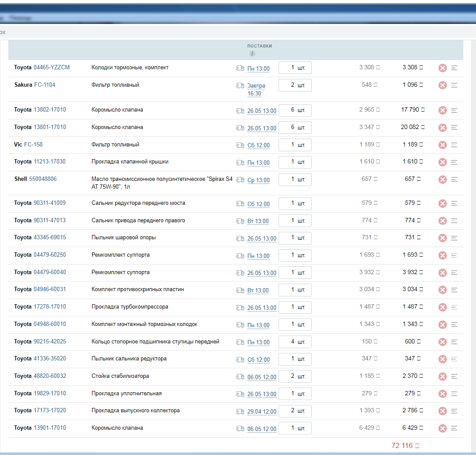Viewport: 476px width, 455px height.
Task: Click the info icon under Поставки header
Action: (x=252, y=54)
